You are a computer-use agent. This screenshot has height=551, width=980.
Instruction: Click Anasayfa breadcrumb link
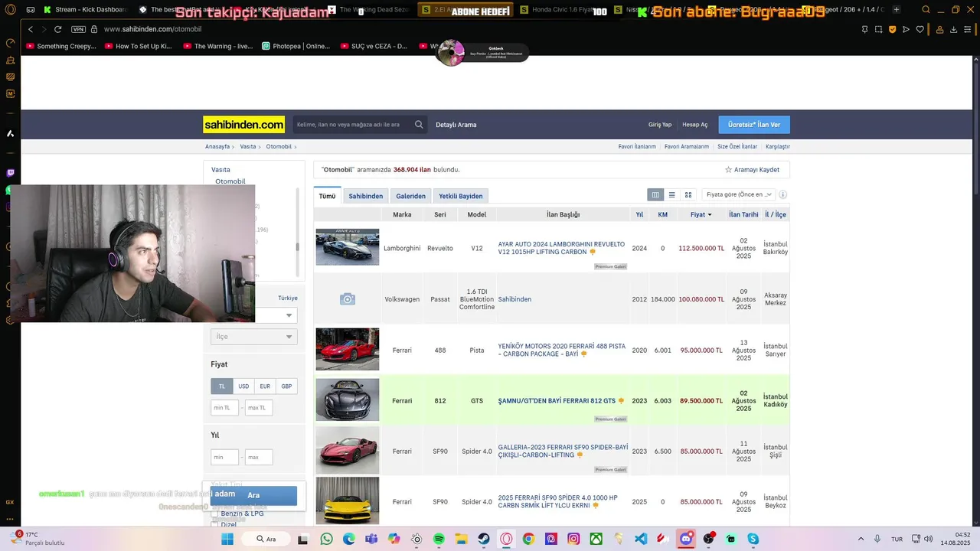pos(217,146)
